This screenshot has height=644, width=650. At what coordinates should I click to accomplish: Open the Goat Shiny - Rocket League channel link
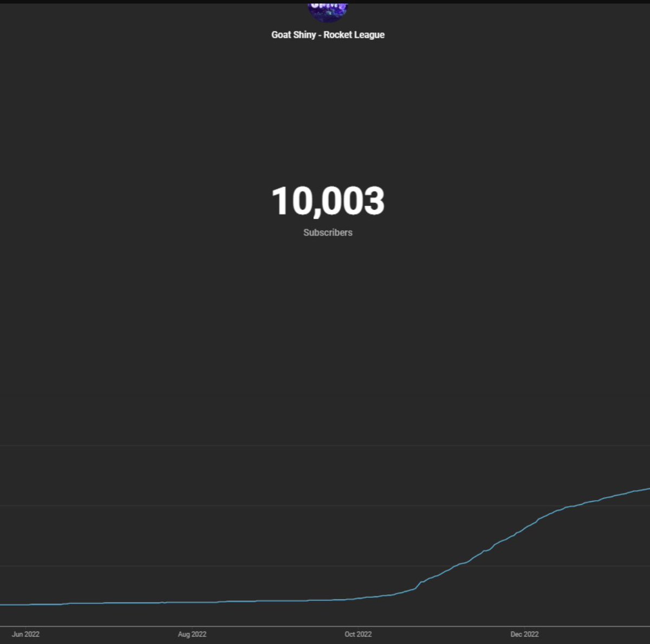coord(328,35)
